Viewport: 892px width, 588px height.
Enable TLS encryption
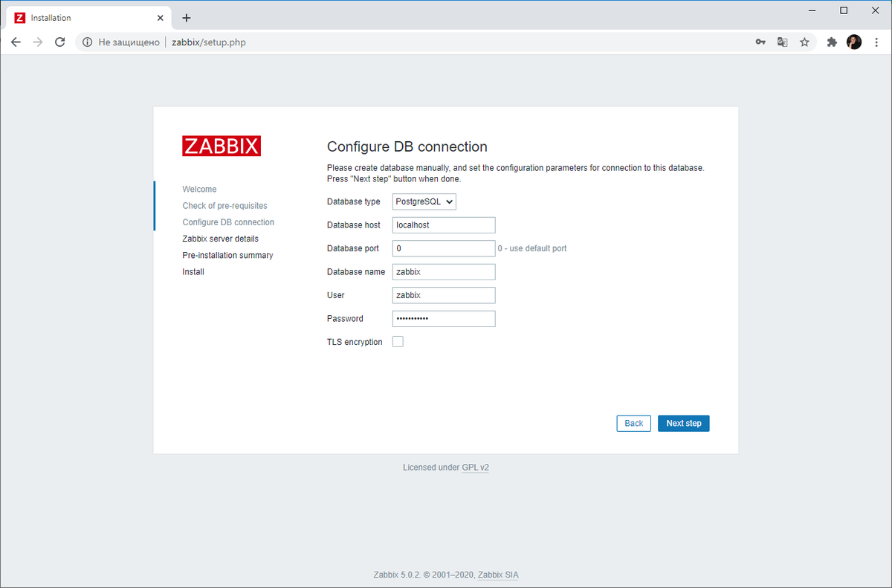tap(398, 341)
